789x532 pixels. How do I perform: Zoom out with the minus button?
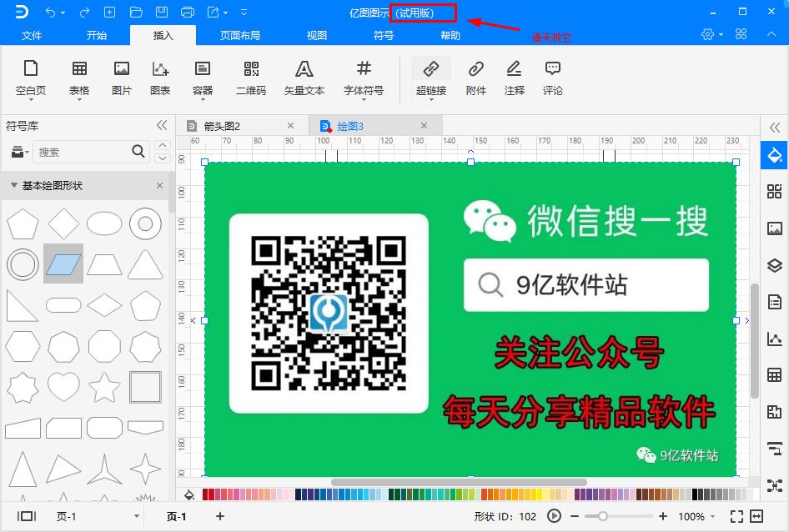click(575, 516)
